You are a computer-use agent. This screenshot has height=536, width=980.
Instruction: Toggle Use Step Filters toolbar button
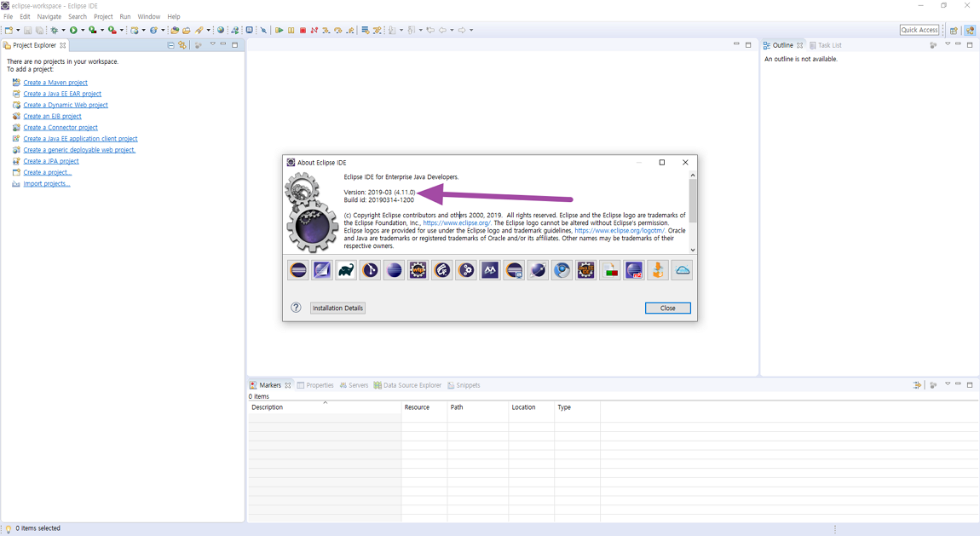point(377,30)
